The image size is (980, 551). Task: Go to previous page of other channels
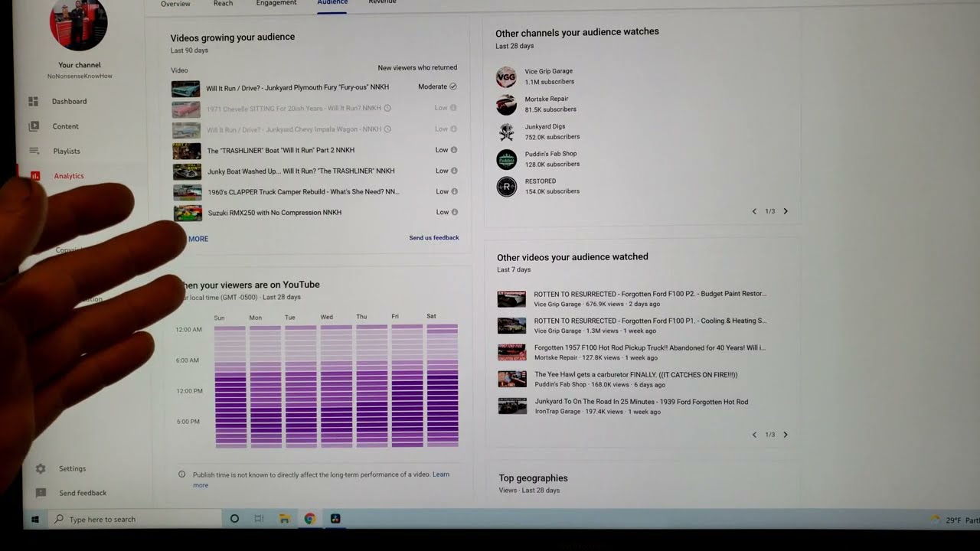click(x=754, y=211)
